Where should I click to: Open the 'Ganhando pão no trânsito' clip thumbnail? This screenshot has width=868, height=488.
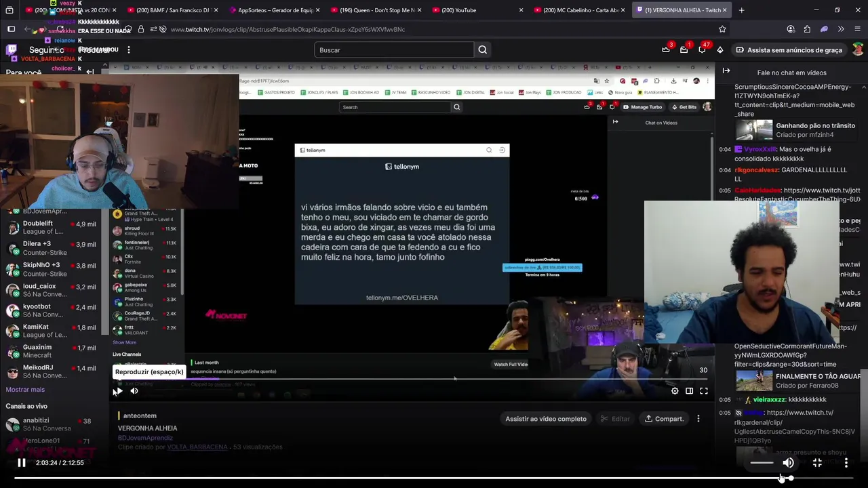[754, 130]
